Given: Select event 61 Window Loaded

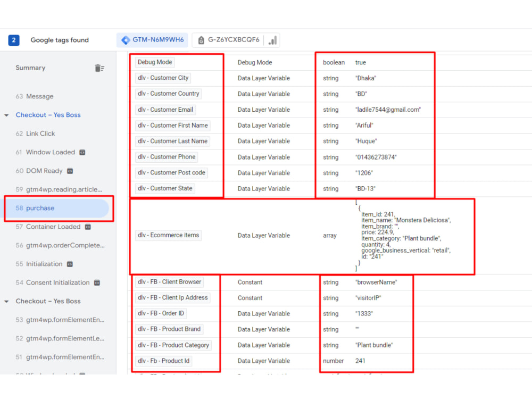Looking at the screenshot, I should pos(45,152).
